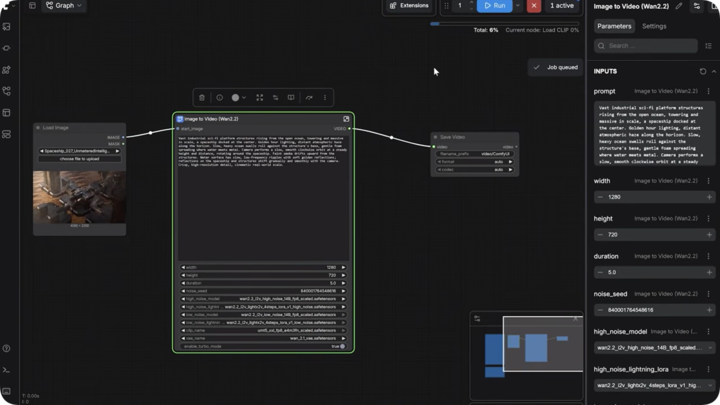
Task: Click the bypass arrow icon in node toolbar
Action: (x=309, y=97)
